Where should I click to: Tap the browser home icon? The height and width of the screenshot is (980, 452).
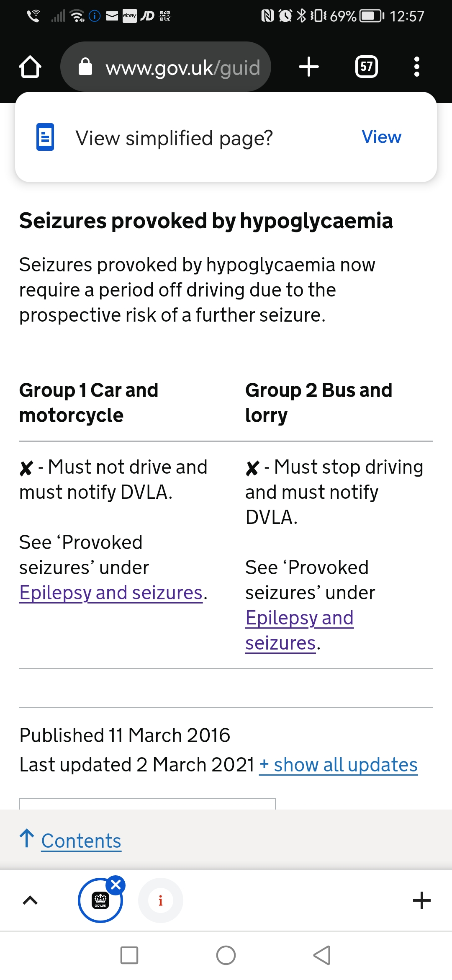pyautogui.click(x=30, y=67)
